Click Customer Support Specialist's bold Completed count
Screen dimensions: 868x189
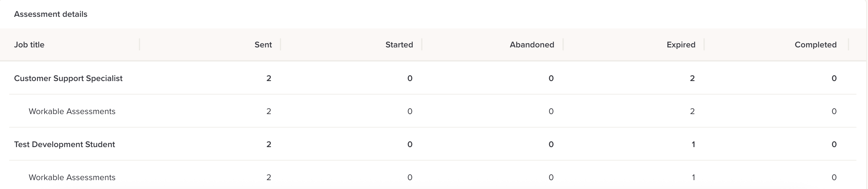[x=834, y=78]
